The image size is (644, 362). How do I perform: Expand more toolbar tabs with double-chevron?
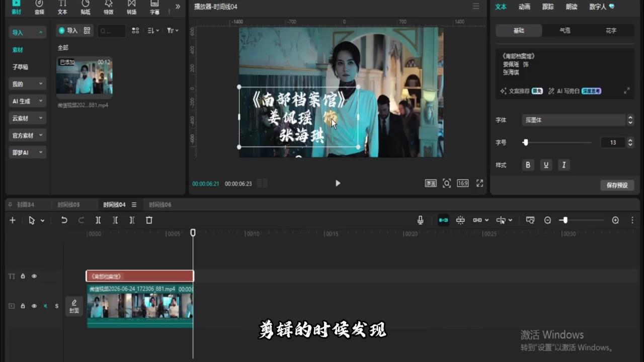pos(178,7)
